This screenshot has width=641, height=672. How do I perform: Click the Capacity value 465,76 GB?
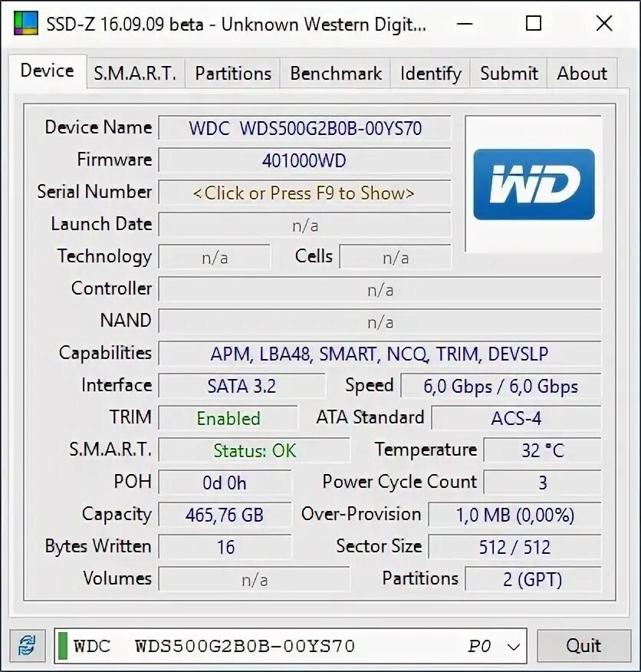tap(225, 516)
